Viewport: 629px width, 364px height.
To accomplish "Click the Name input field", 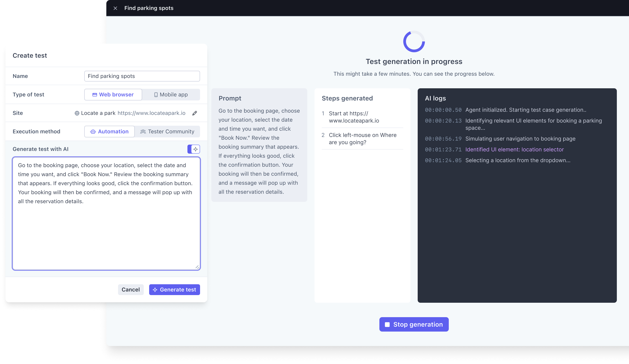I will (x=142, y=76).
